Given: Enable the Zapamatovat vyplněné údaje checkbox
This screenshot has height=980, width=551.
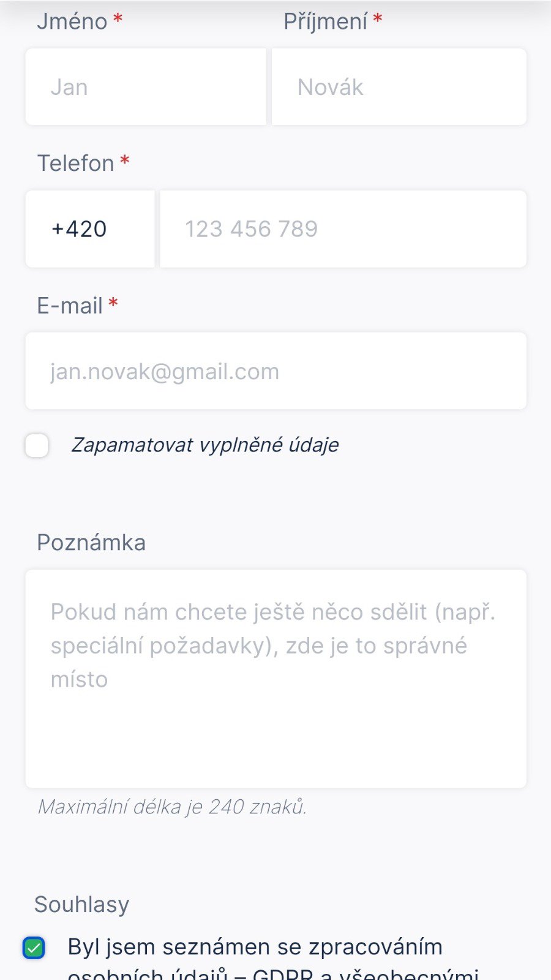Looking at the screenshot, I should [x=37, y=445].
